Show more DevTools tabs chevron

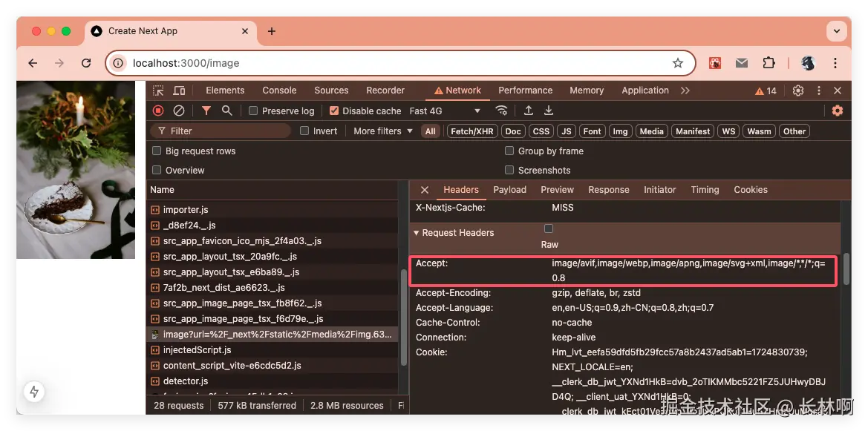click(685, 91)
